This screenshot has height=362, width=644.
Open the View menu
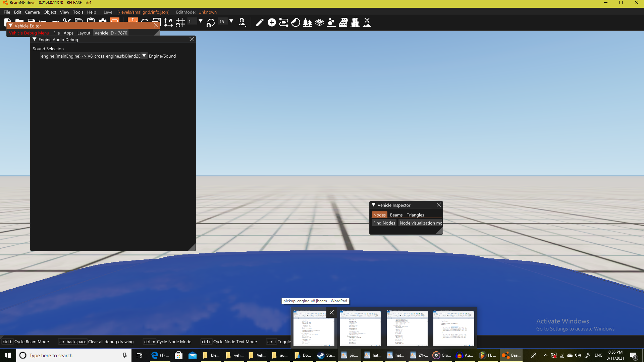click(64, 12)
